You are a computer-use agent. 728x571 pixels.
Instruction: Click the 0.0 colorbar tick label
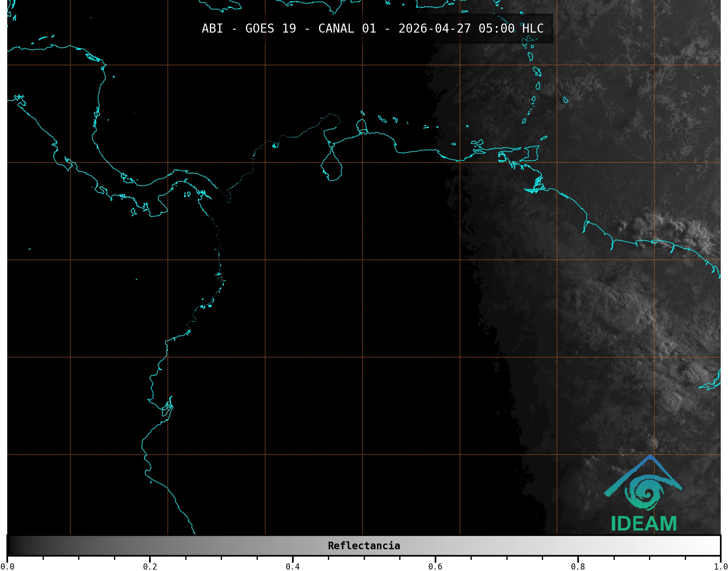tap(7, 567)
